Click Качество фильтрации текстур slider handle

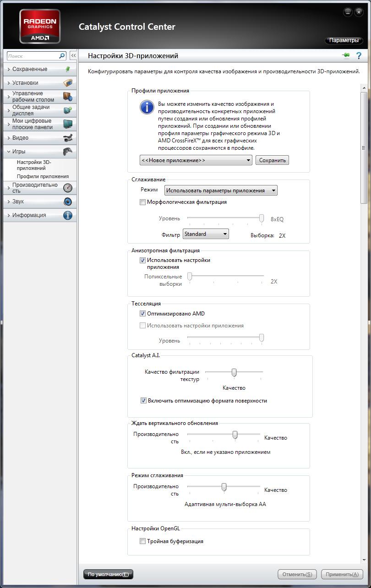[234, 373]
